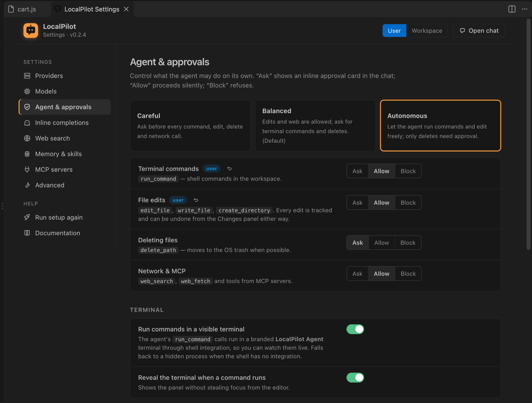Open the split editor layout icon

click(x=512, y=9)
